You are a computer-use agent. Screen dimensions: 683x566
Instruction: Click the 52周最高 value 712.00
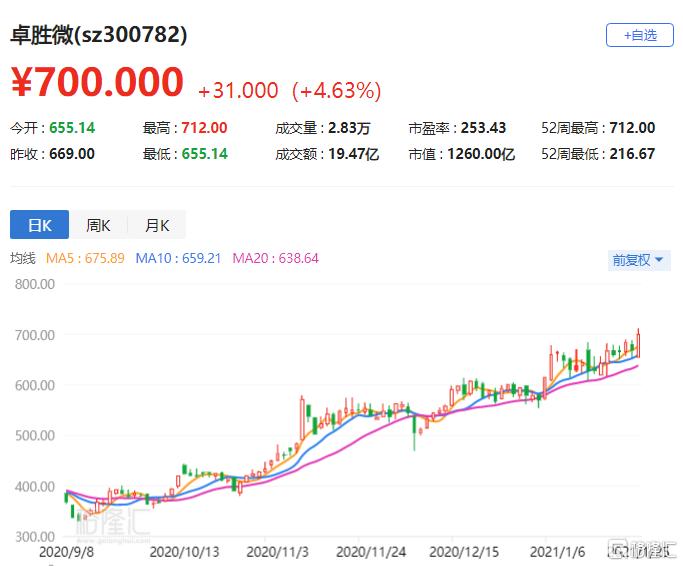click(632, 128)
